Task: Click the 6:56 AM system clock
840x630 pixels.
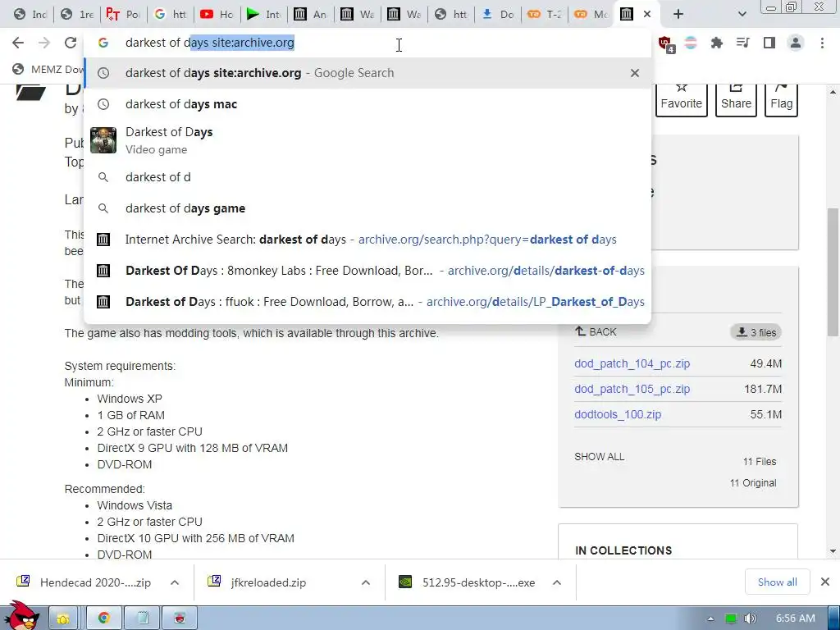Action: [796, 619]
